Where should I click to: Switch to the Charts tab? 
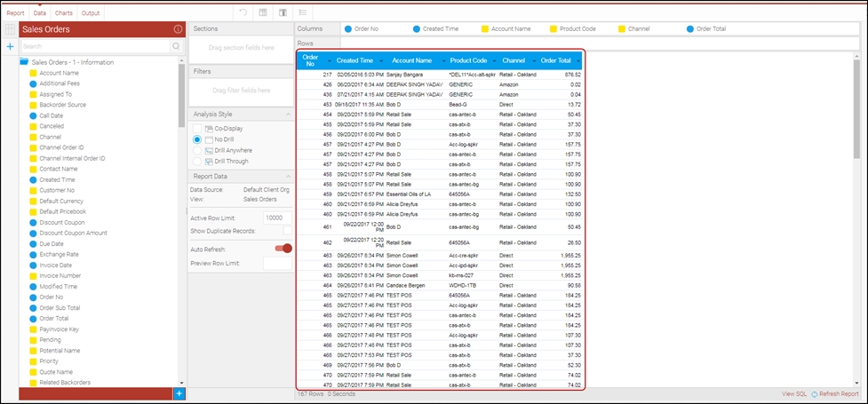(64, 12)
